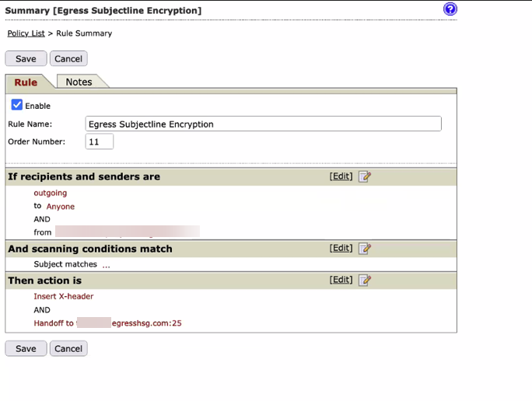Screen dimensions: 532x401
Task: Toggle the Enable checkbox
Action: 16,105
